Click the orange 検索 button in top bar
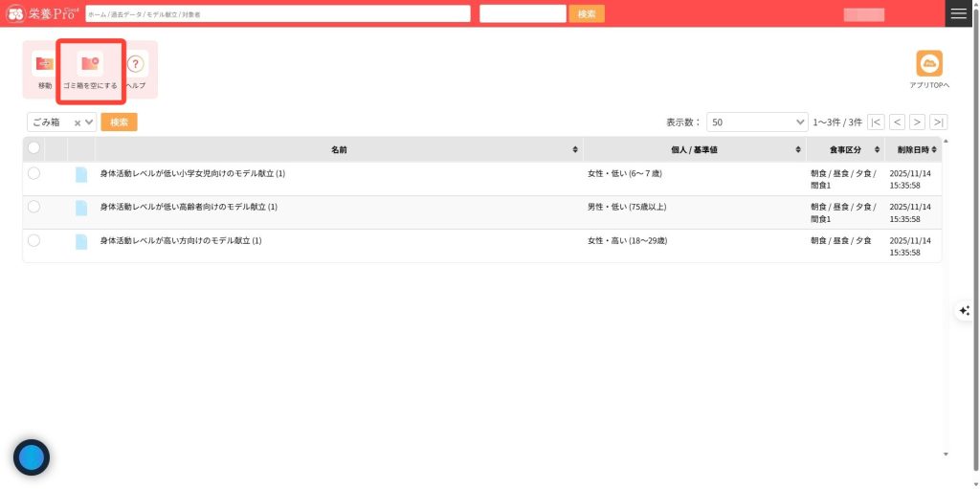 586,13
